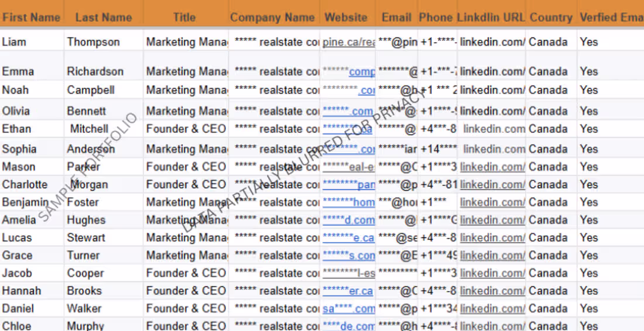Open Grace Turner's LinkedIn URL link

(x=492, y=255)
